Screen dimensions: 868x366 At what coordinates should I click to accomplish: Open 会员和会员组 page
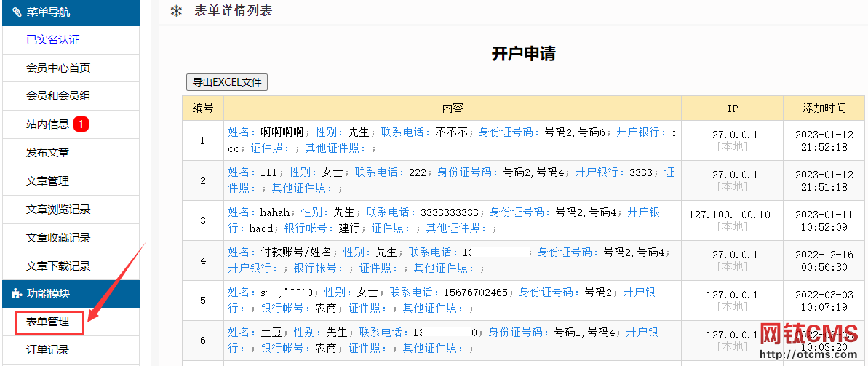click(58, 96)
